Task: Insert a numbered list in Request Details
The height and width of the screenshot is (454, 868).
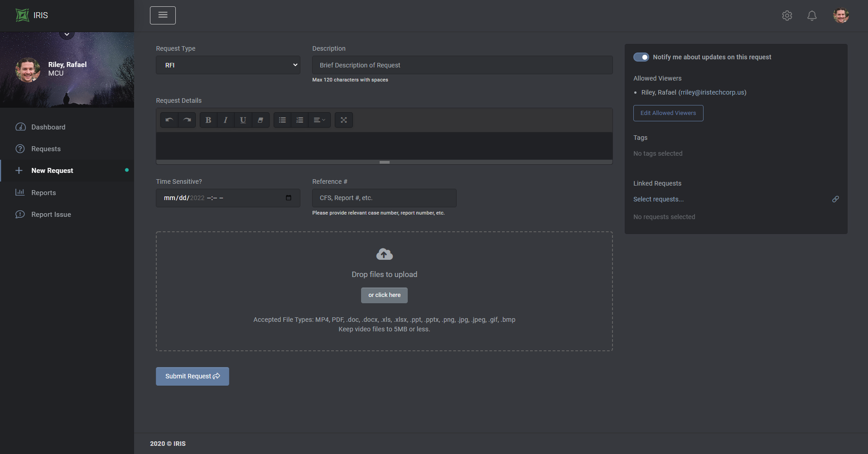Action: 299,120
